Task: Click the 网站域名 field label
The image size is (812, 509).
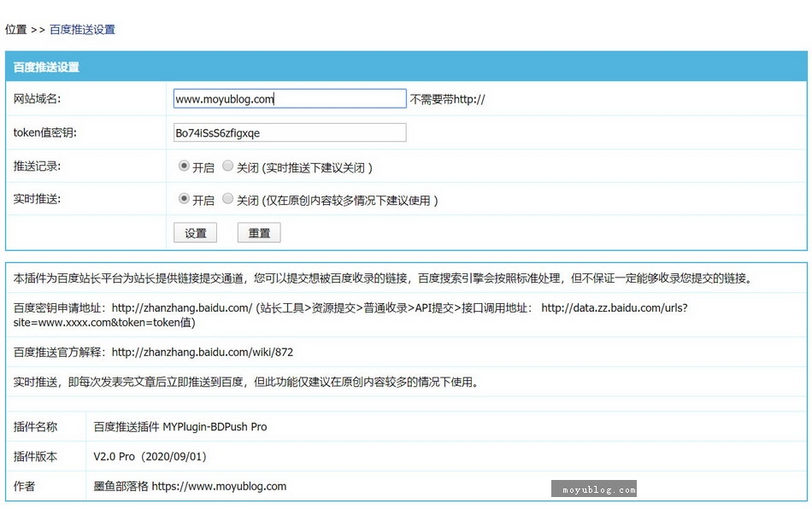Action: click(x=37, y=99)
